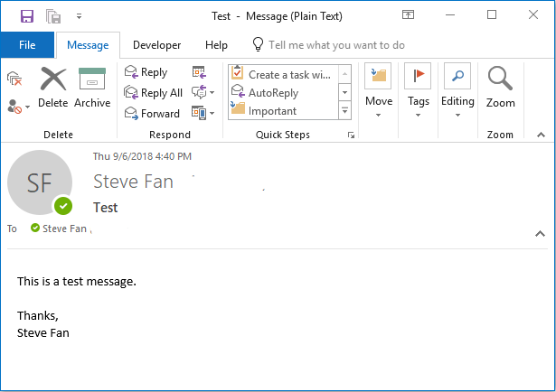Screen dimensions: 556x392
Task: Click the Editing find icon
Action: 457,76
